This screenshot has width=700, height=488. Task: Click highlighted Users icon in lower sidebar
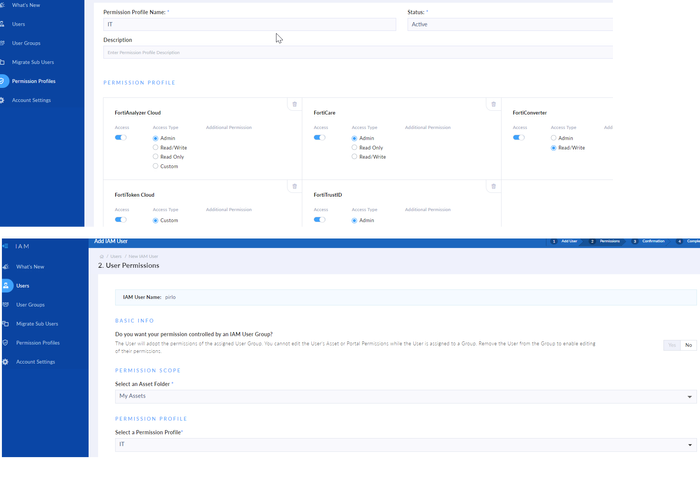click(x=6, y=285)
